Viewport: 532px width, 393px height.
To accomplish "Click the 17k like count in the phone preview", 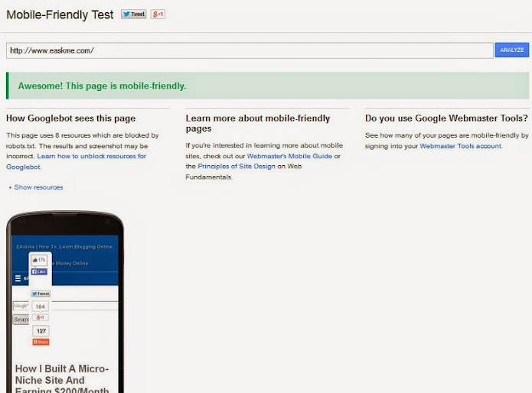I will coord(39,260).
